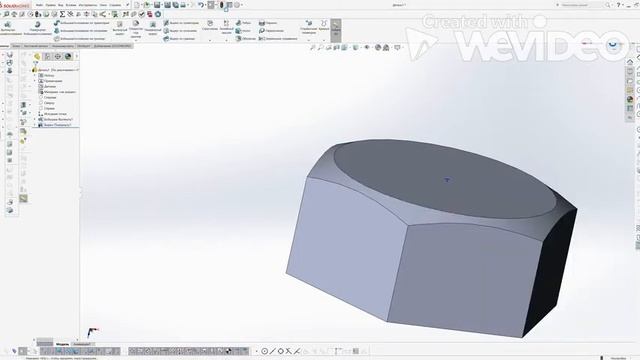Screen dimensions: 640x360
Task: Click the Circle sketch tool in bottom toolbar
Action: click(x=264, y=351)
